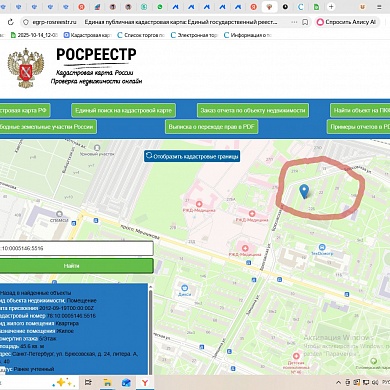Open Windows Task View from taskbar
This screenshot has width=390, height=390.
pos(88,382)
